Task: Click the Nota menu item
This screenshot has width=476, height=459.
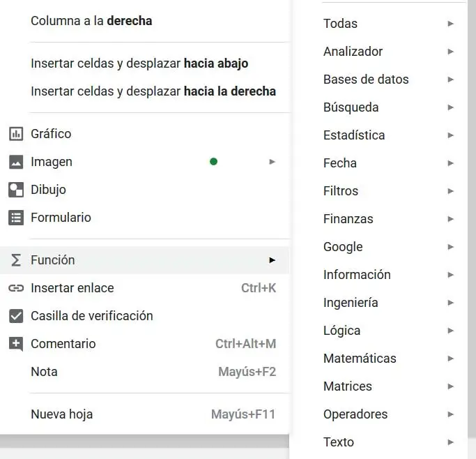Action: (45, 372)
